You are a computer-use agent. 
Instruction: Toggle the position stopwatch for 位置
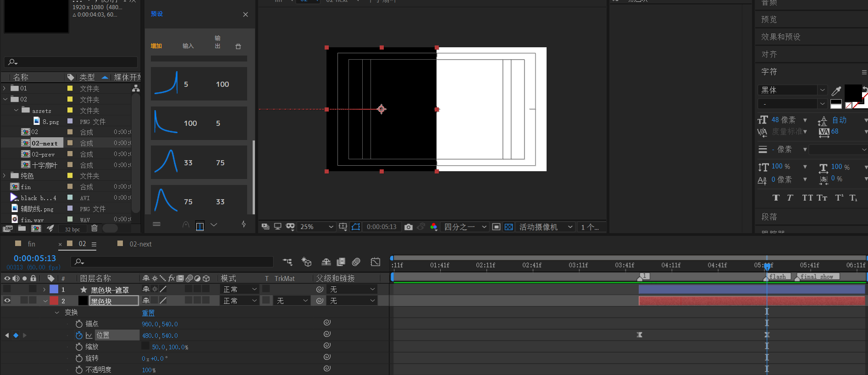click(x=79, y=335)
